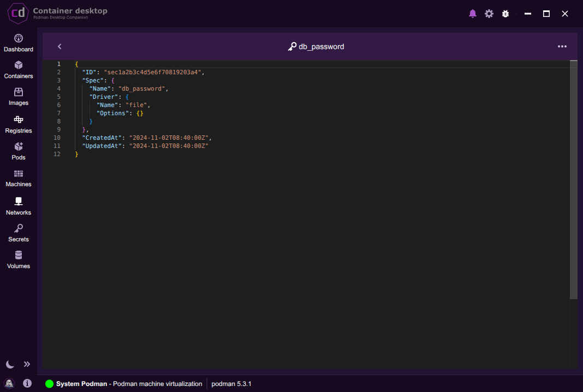The width and height of the screenshot is (583, 392).
Task: Open the Dashboard sidebar section
Action: [18, 43]
